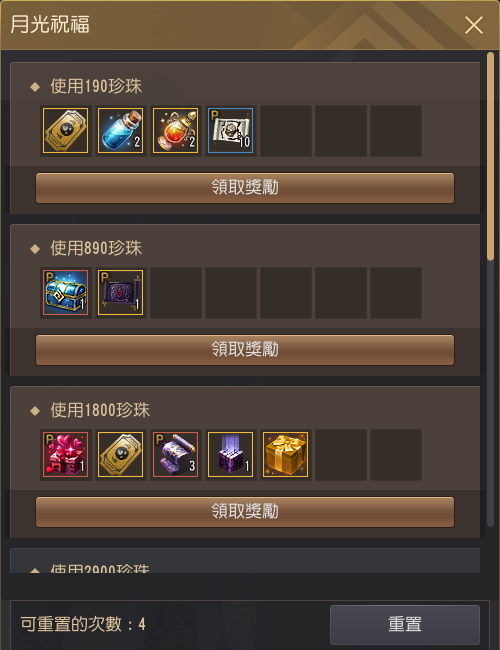Click the 使用890珍珠 section title
This screenshot has width=500, height=650.
point(96,248)
